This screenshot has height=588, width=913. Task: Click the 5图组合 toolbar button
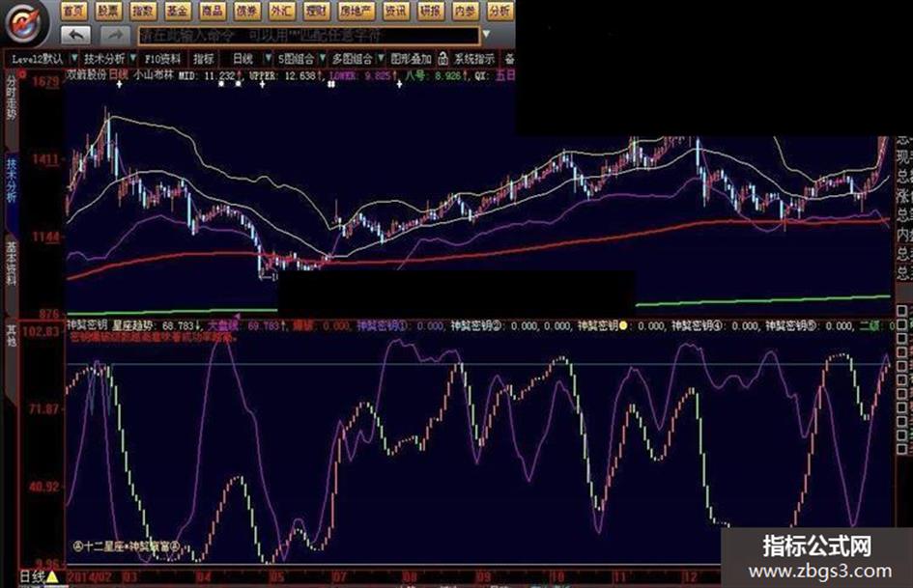pyautogui.click(x=296, y=59)
